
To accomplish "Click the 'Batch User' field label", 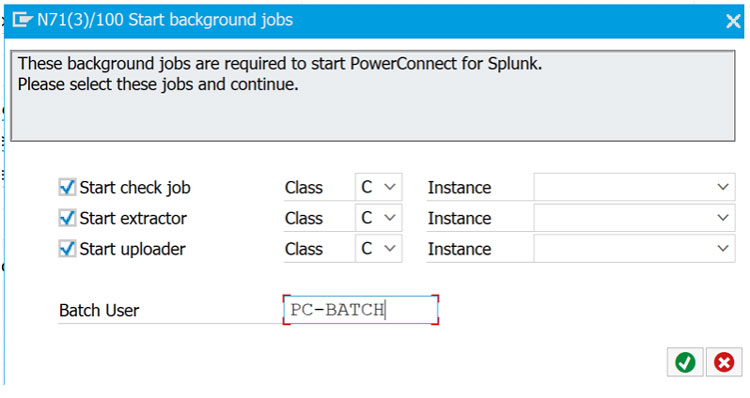I will point(99,310).
